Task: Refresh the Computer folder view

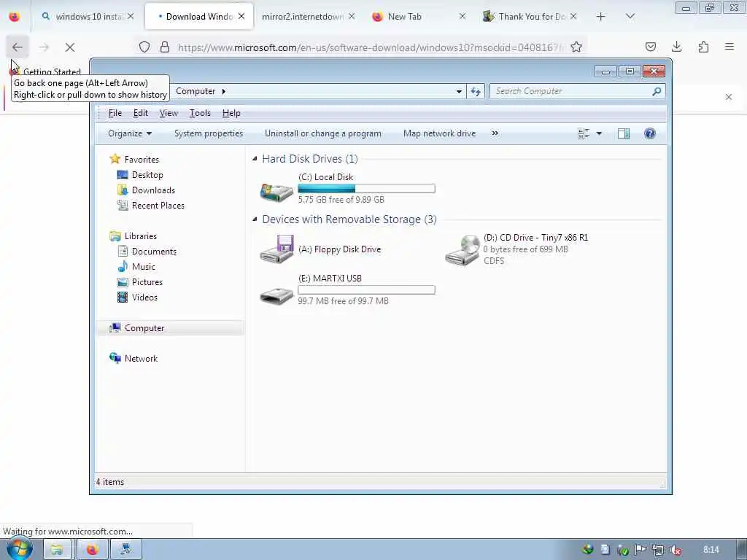Action: coord(476,91)
